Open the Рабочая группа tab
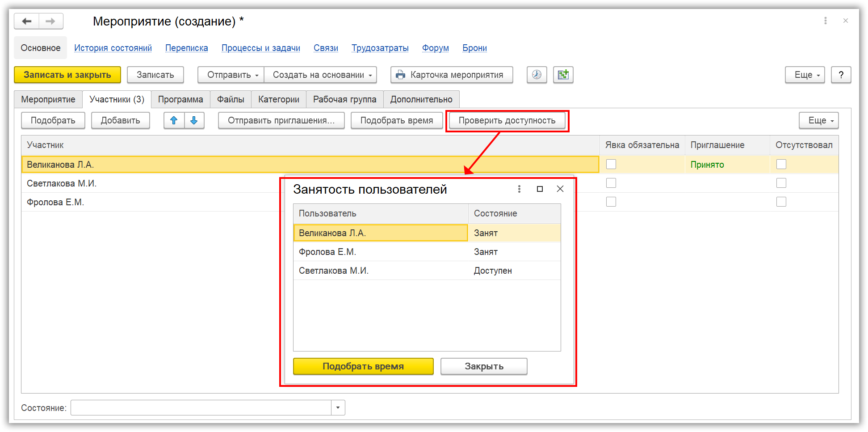868x432 pixels. click(x=344, y=99)
